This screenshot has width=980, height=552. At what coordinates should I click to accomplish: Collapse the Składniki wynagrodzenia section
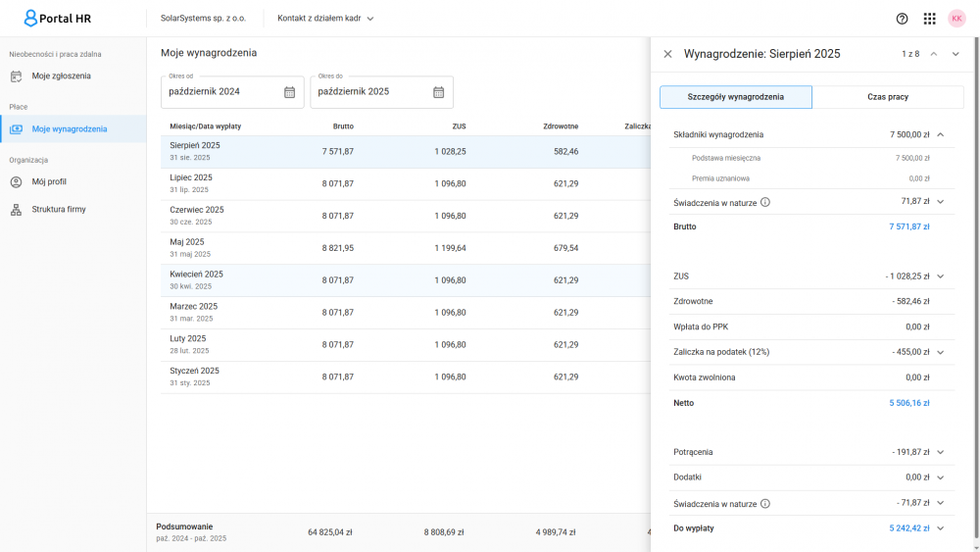pos(940,134)
